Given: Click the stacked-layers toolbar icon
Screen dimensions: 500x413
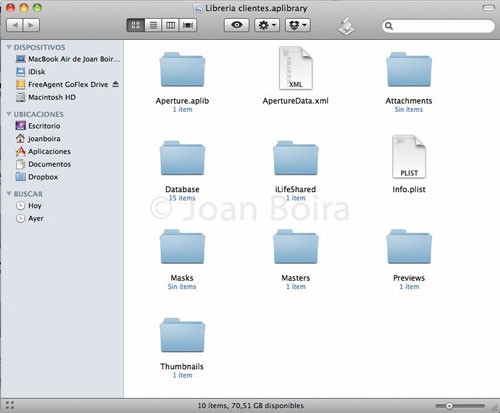Looking at the screenshot, I should tap(346, 26).
